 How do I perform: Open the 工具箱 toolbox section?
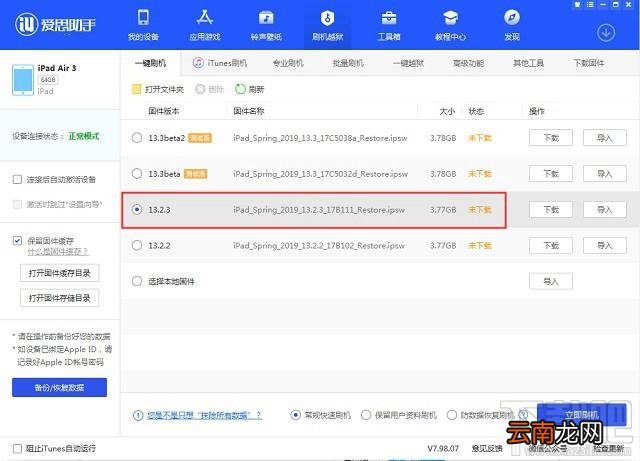click(x=389, y=25)
